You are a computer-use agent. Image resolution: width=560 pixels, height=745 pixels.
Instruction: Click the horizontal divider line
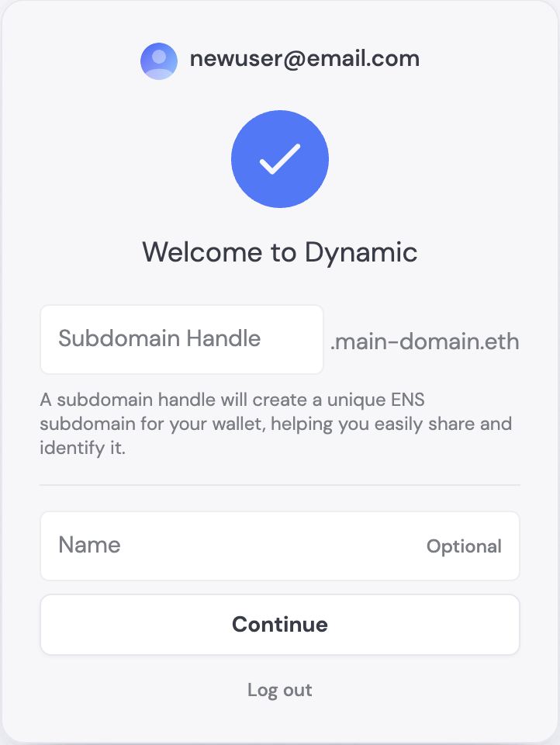tap(280, 485)
